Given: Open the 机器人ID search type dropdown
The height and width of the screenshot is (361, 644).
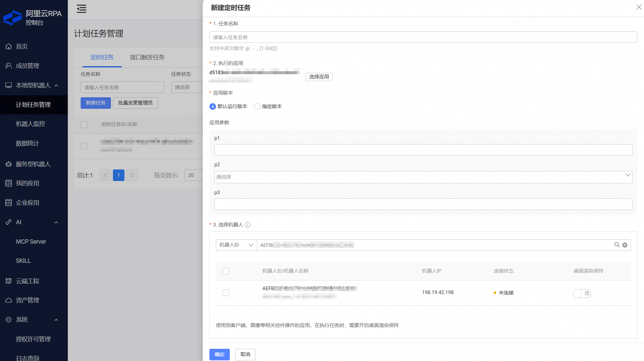Looking at the screenshot, I should [x=236, y=245].
